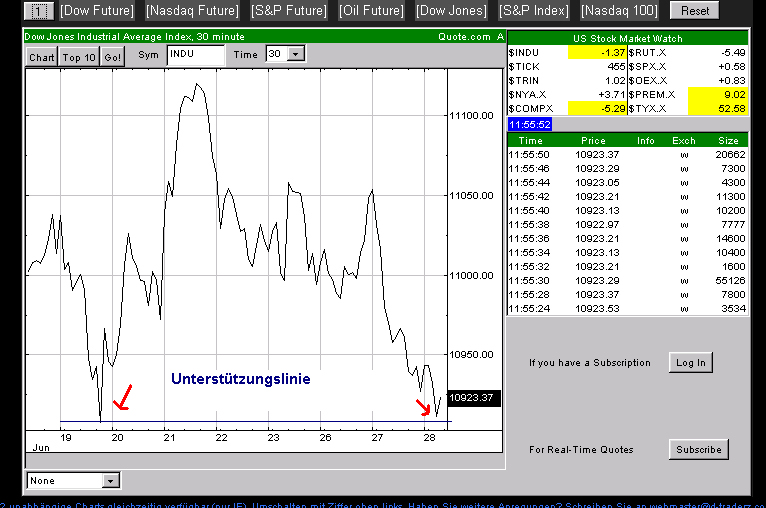Click the highlighted -5.29 COMPX value
766x508 pixels.
(597, 108)
